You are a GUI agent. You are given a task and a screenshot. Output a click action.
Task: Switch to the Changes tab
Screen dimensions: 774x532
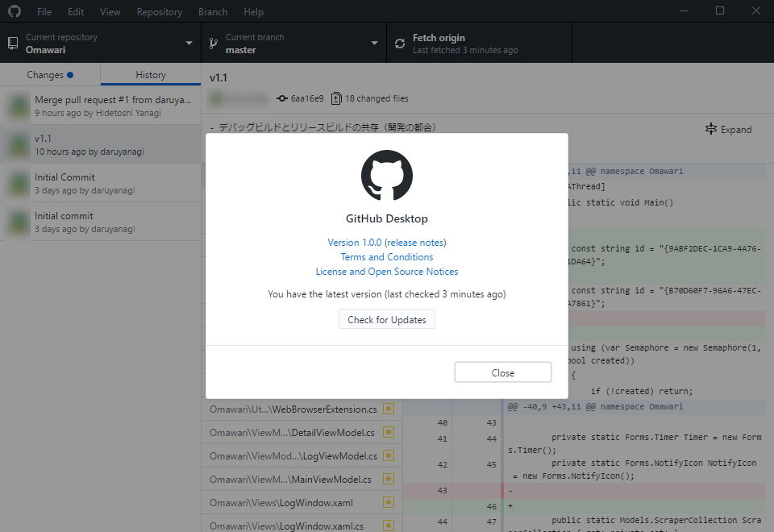[49, 74]
